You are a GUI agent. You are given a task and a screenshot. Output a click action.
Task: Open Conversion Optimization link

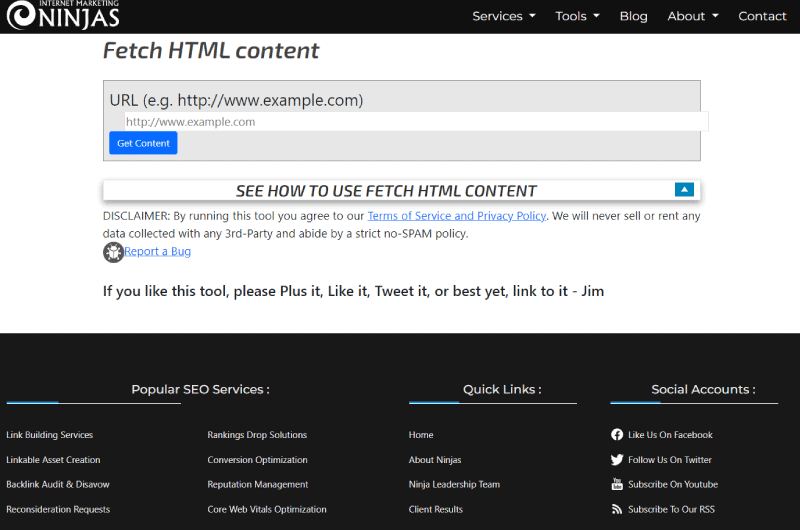[258, 460]
